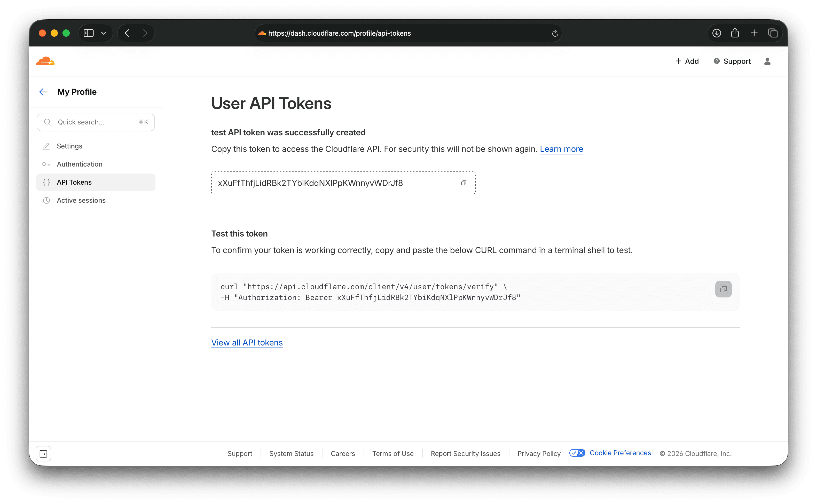
Task: Open View all API tokens link
Action: click(x=247, y=343)
